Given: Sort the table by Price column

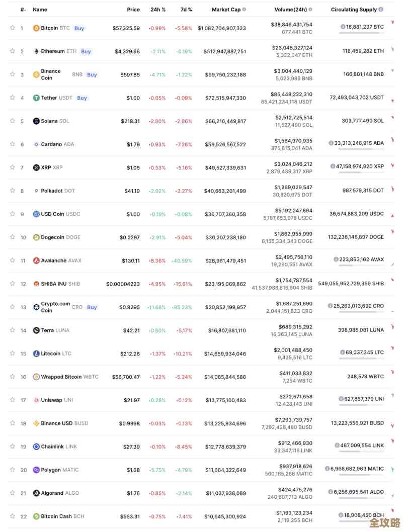Looking at the screenshot, I should [133, 10].
